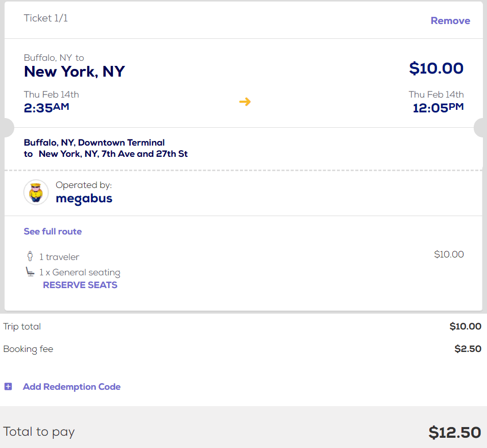Click the megabus operator logo icon
Screen dimensions: 487x448
36,192
